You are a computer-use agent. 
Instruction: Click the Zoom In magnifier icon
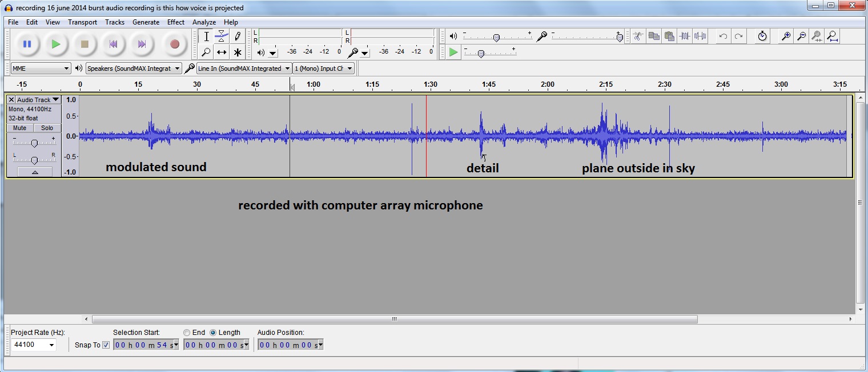click(x=786, y=37)
